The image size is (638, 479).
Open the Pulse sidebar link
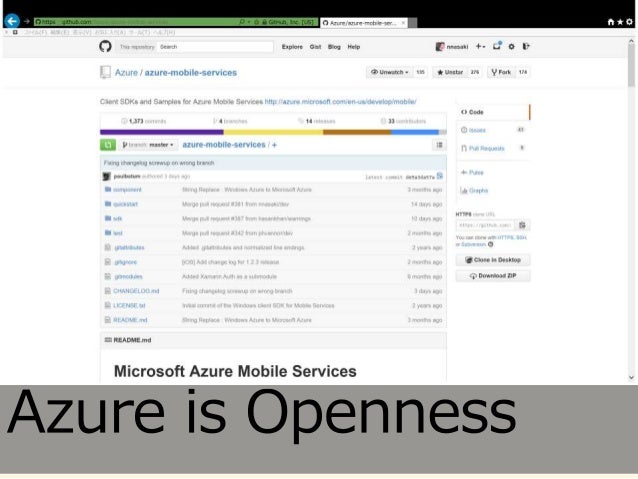pyautogui.click(x=472, y=173)
